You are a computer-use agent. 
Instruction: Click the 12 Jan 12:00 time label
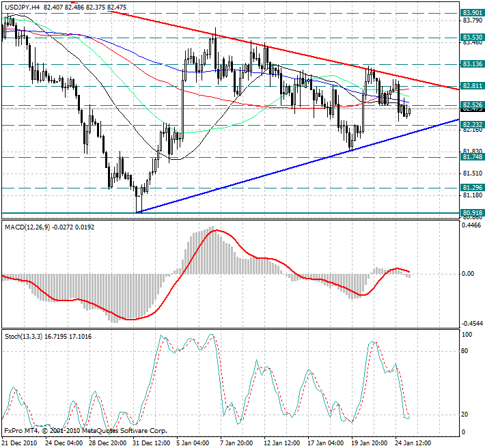283,443
